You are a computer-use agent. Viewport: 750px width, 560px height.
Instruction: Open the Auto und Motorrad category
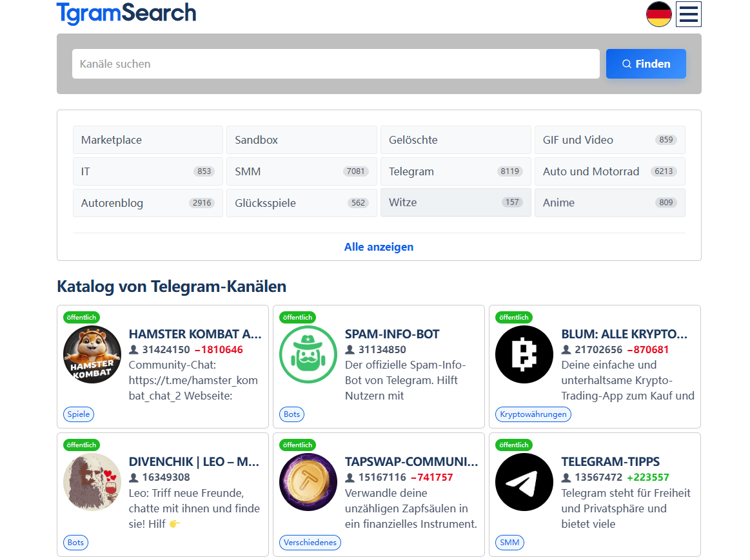(609, 171)
